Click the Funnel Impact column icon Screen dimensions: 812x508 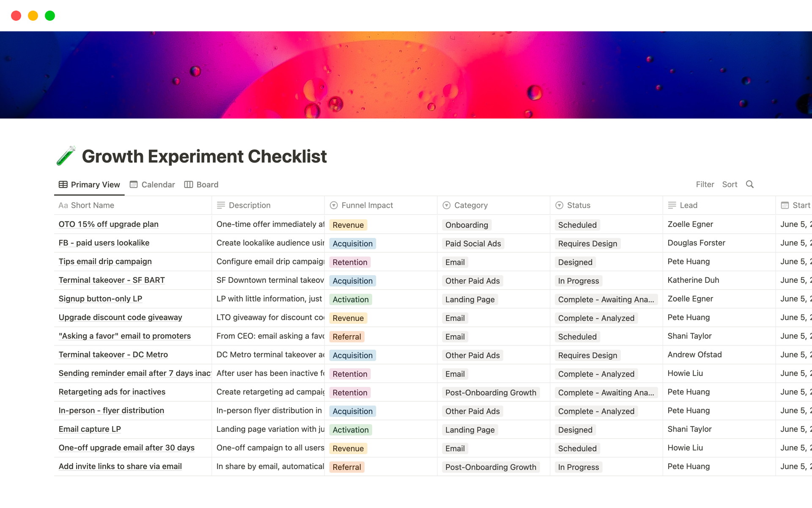[334, 205]
